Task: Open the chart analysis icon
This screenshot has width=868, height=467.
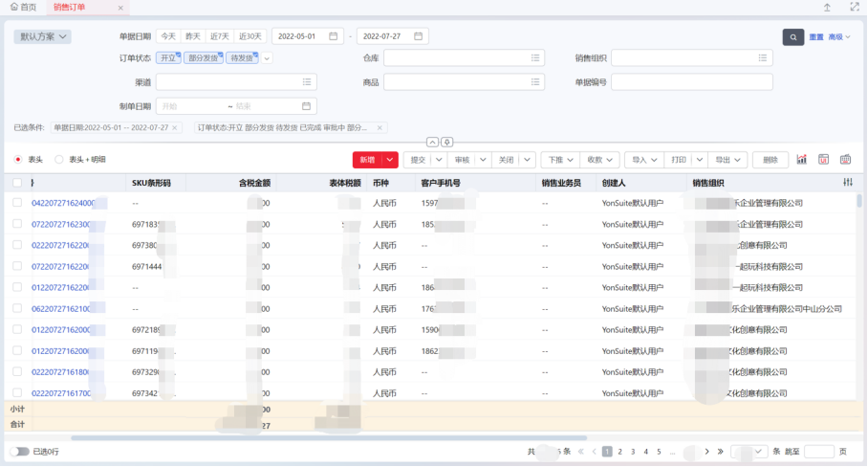Action: point(802,160)
